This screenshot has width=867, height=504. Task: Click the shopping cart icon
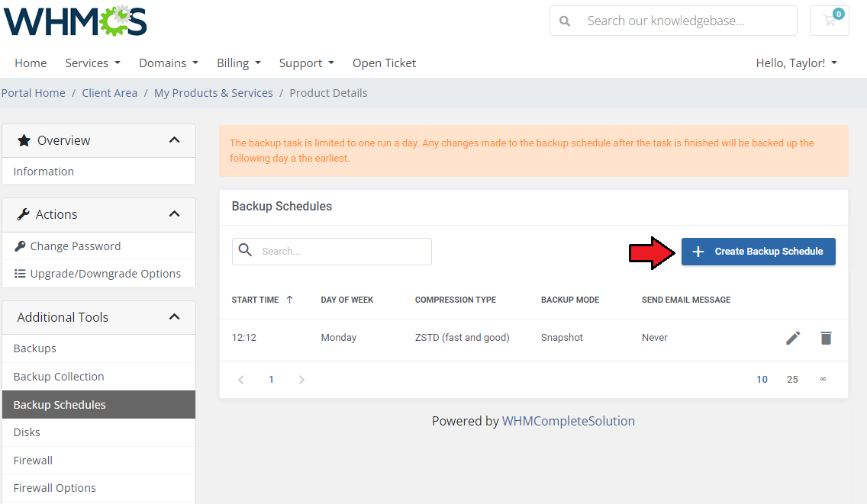pyautogui.click(x=830, y=21)
